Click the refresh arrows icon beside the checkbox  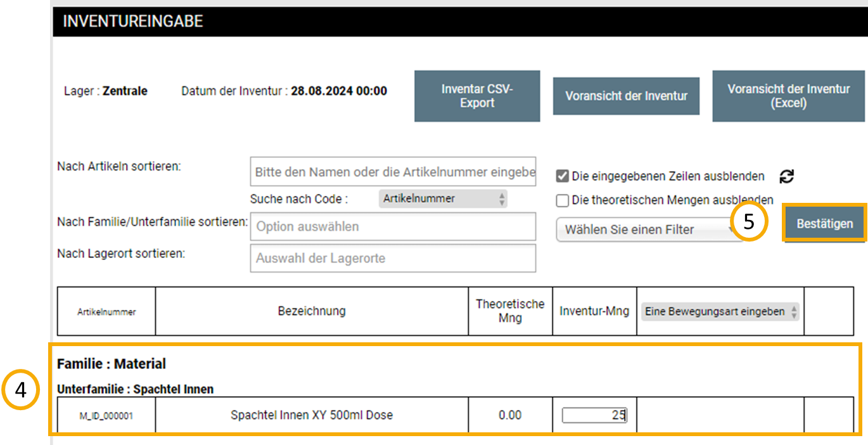pyautogui.click(x=786, y=177)
